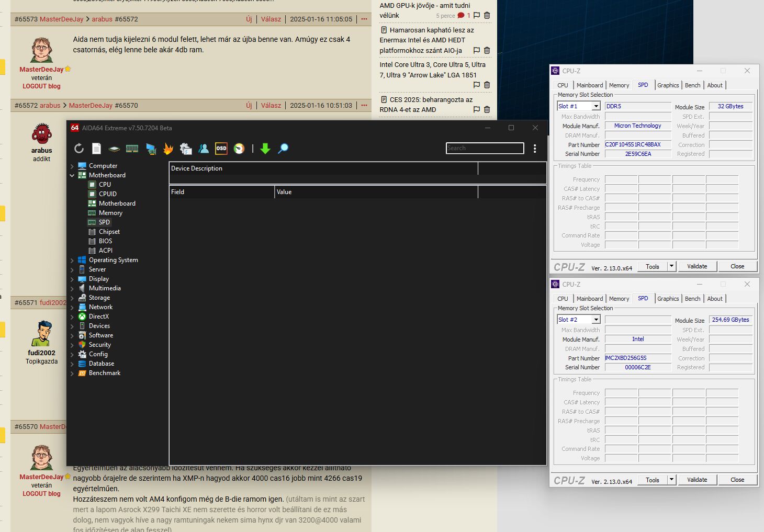Viewport: 764px width, 532px height.
Task: Open the OSD panel toolbar icon
Action: [x=221, y=149]
